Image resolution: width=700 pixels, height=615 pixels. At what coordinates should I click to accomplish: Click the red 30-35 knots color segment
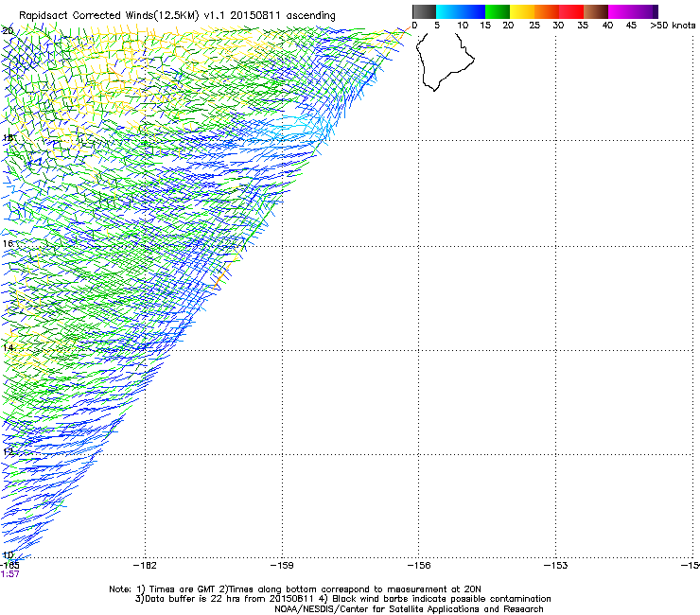(571, 11)
